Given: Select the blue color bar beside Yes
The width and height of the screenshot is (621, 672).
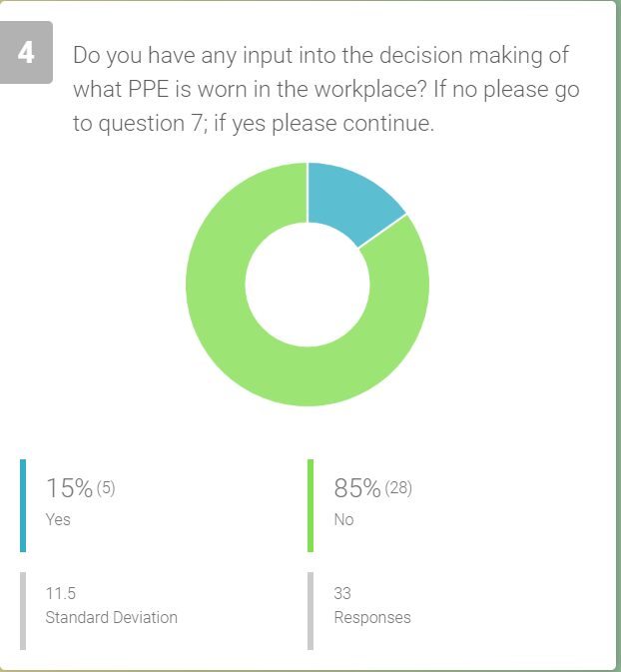Looking at the screenshot, I should 23,505.
